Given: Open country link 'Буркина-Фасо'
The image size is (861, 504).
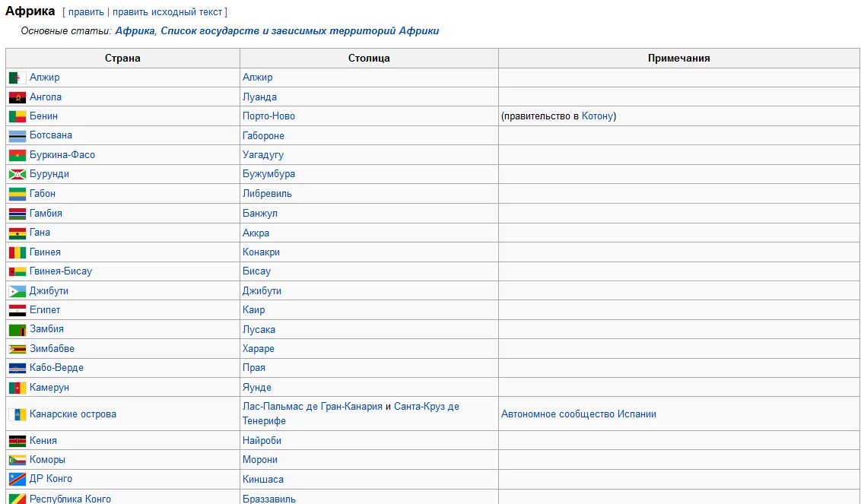Looking at the screenshot, I should pos(62,155).
